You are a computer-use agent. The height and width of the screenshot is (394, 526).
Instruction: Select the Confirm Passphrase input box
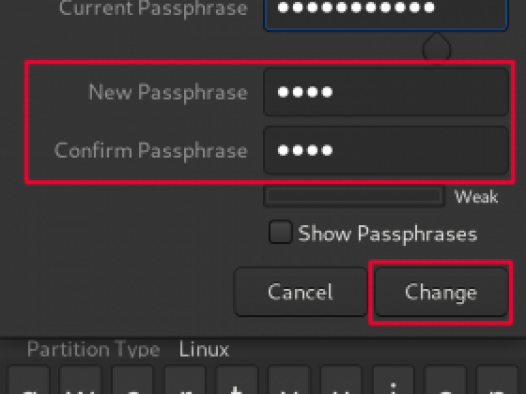pyautogui.click(x=386, y=150)
